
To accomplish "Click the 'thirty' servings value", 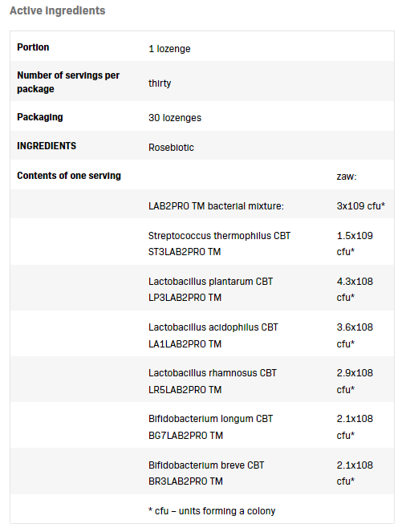I will (160, 83).
